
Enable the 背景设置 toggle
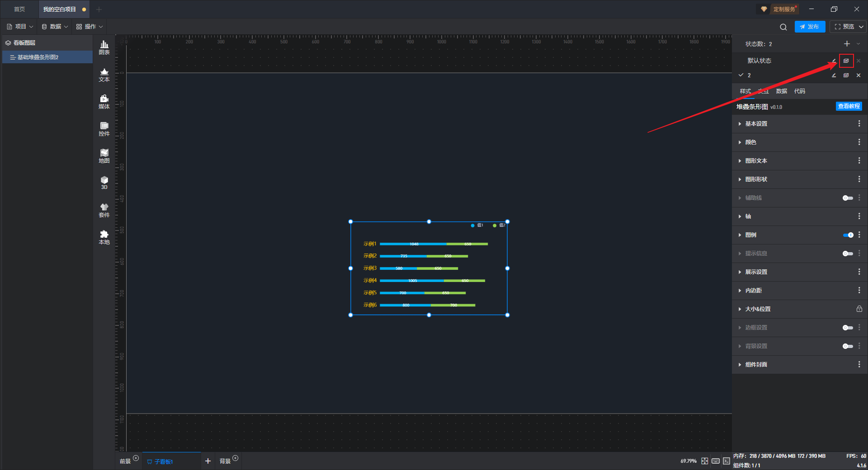click(848, 346)
